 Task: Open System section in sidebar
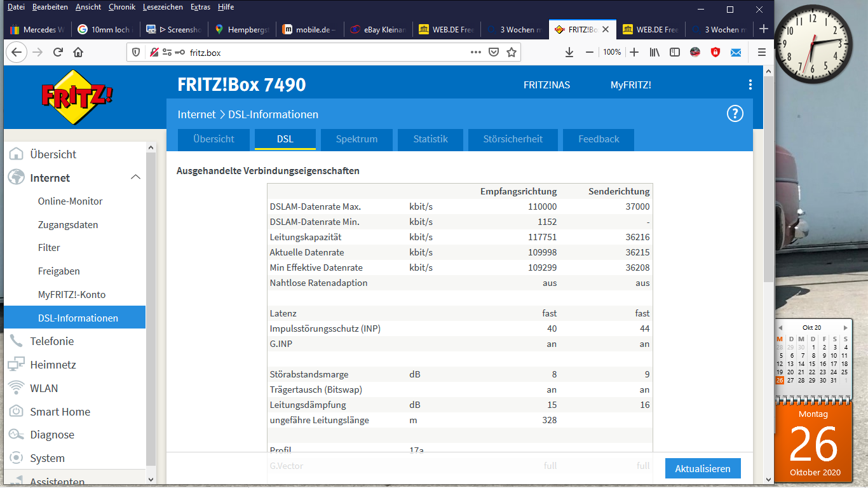(x=47, y=458)
